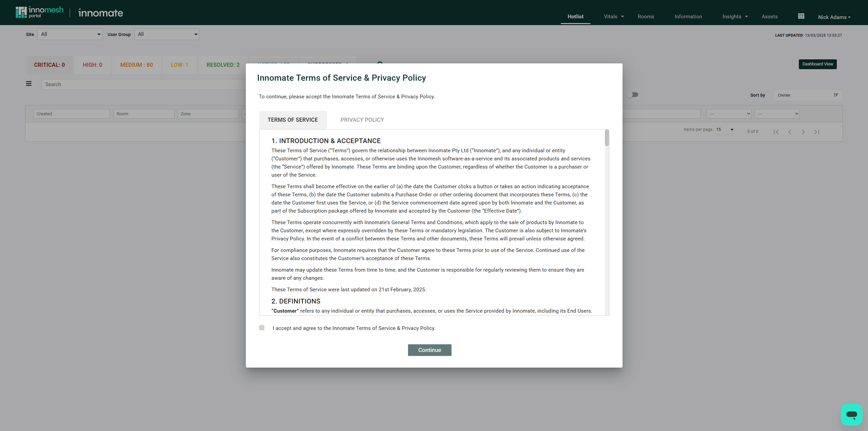
Task: Open the Rooms nav item
Action: tap(646, 17)
